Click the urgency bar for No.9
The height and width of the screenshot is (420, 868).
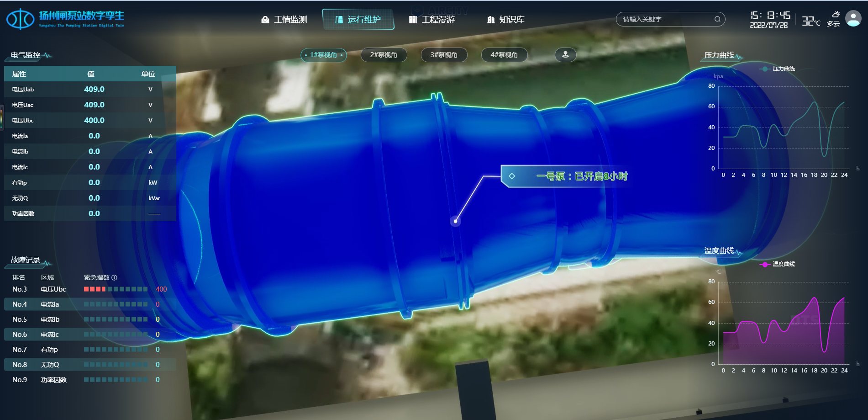coord(116,380)
